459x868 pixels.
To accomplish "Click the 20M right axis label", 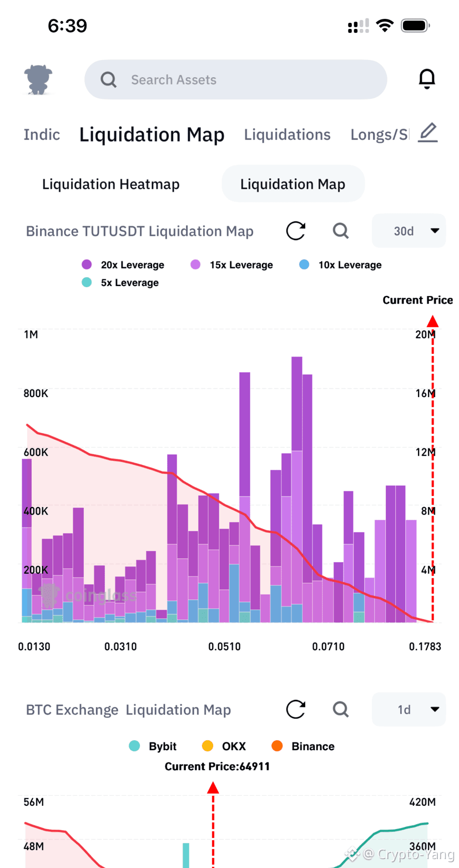I will (425, 335).
